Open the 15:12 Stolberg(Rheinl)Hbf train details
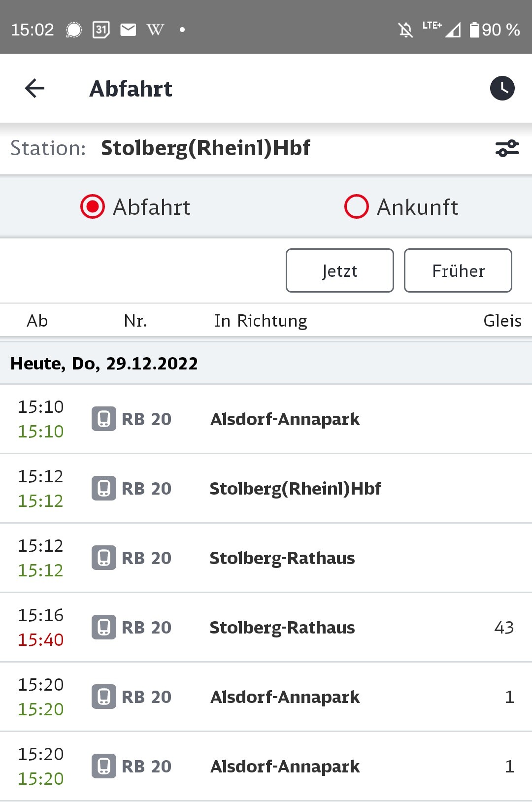Screen dimensions: 532x802 point(266,488)
